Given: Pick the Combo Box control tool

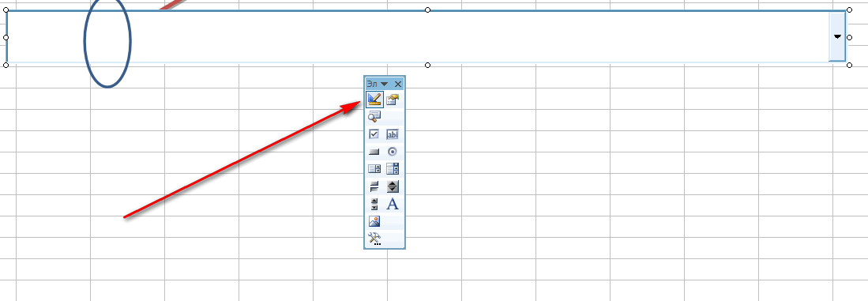Looking at the screenshot, I should click(x=393, y=169).
